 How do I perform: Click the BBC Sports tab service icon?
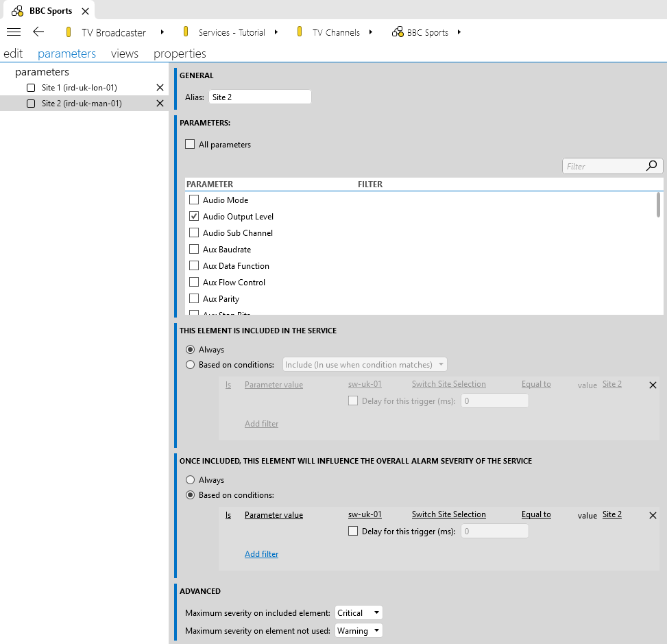tap(17, 11)
